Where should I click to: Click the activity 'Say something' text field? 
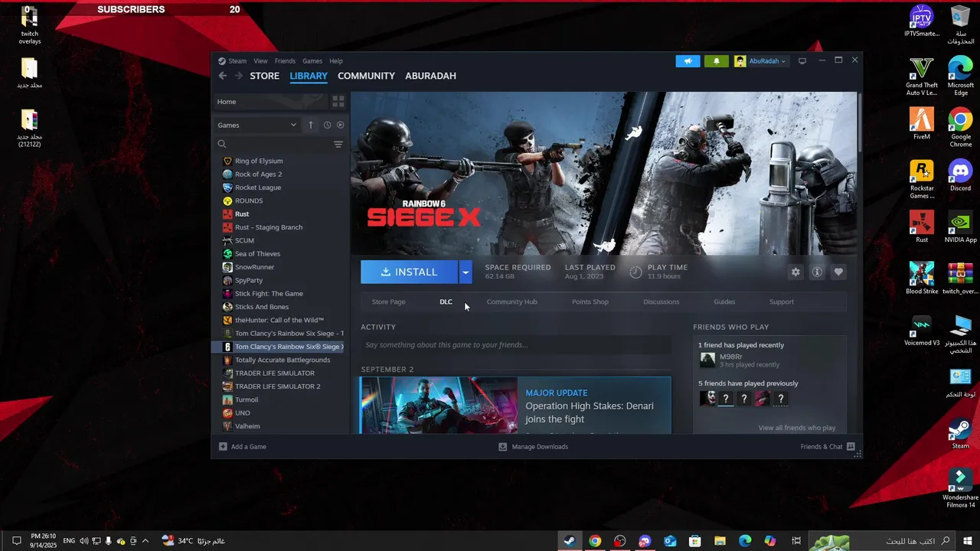pyautogui.click(x=516, y=345)
